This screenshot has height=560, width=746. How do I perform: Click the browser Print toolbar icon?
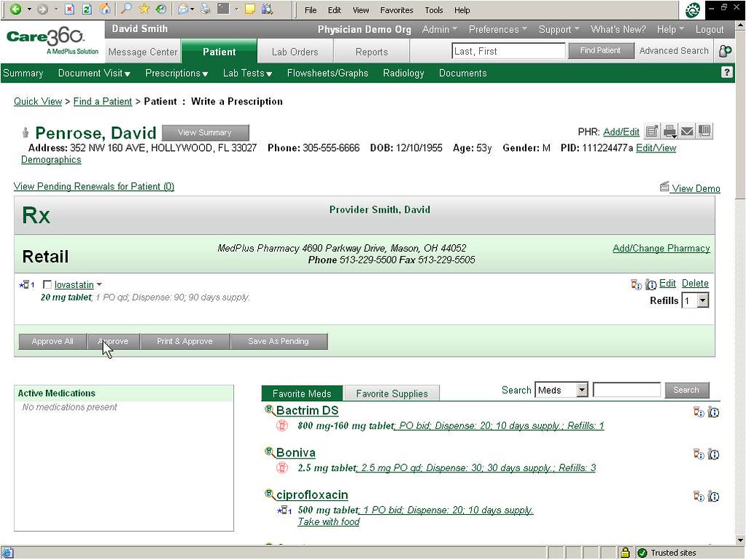(x=205, y=9)
